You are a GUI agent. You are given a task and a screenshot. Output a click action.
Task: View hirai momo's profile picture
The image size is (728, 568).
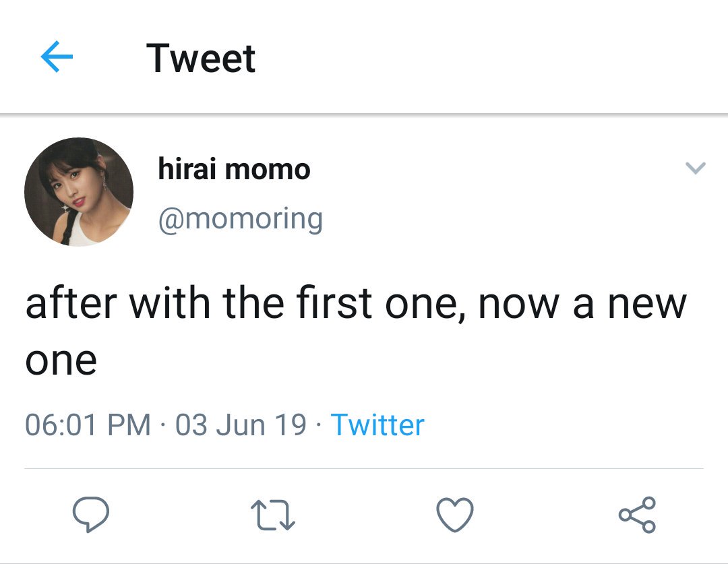coord(79,191)
